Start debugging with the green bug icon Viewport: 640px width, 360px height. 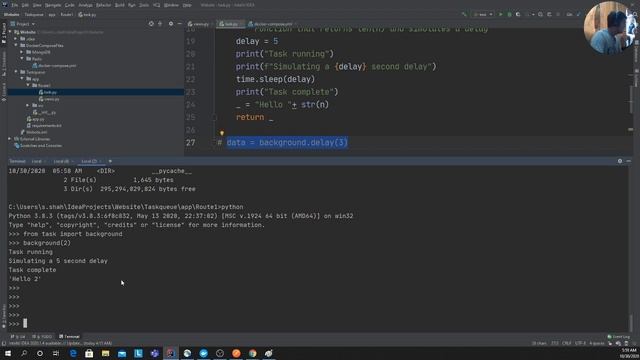click(x=509, y=14)
